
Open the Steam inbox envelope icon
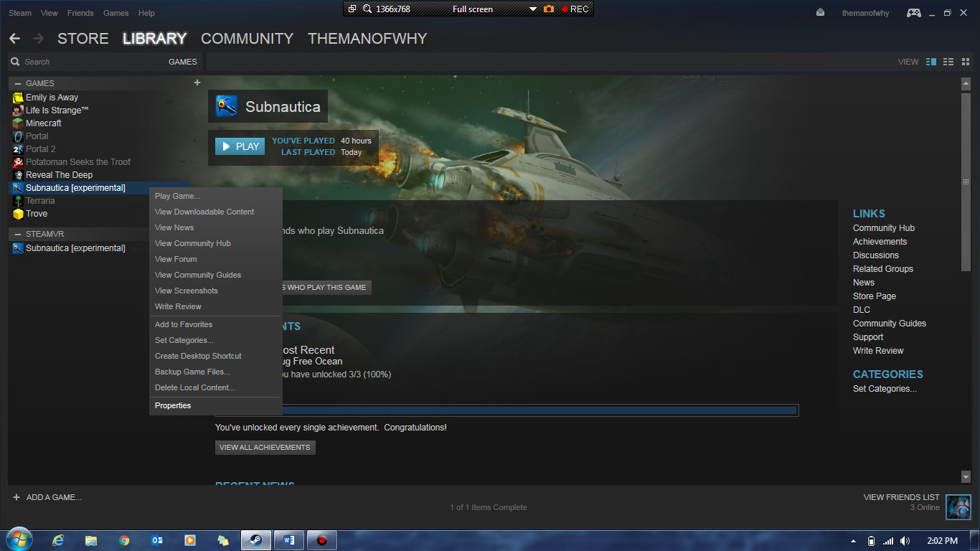click(821, 13)
